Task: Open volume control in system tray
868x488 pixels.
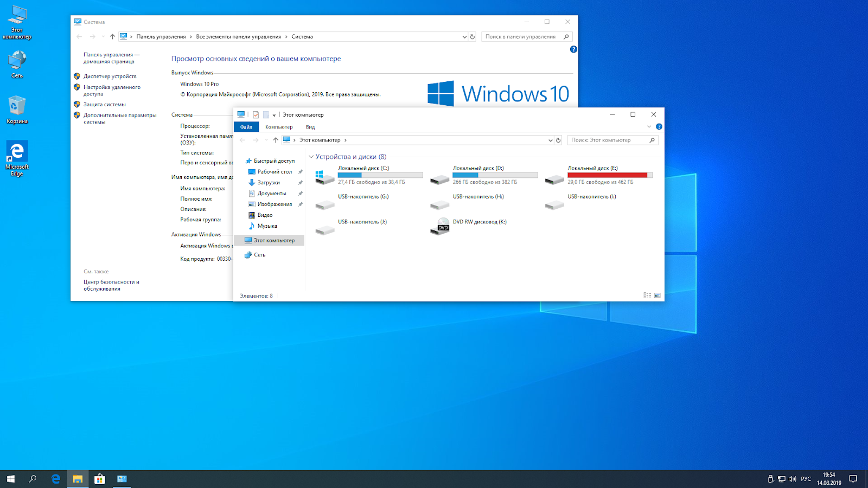Action: 793,479
